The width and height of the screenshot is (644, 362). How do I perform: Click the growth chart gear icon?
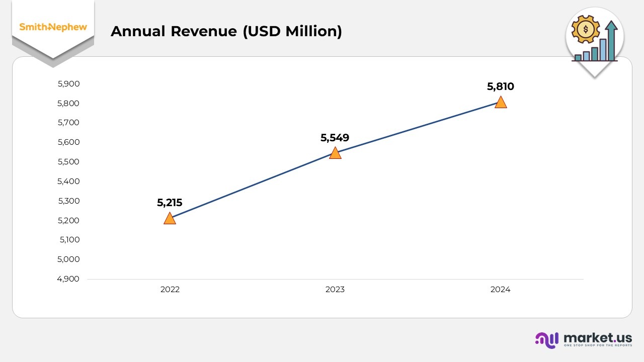pyautogui.click(x=595, y=40)
